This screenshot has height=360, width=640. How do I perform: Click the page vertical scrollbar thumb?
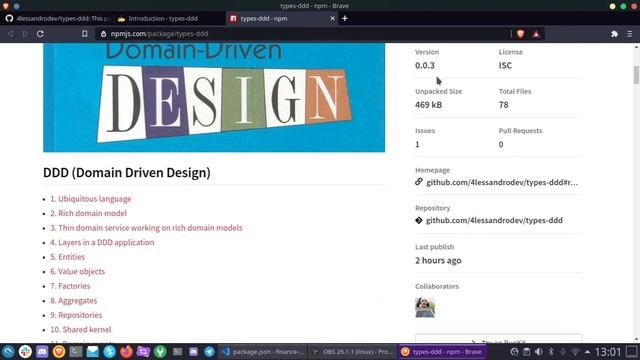pos(636,75)
